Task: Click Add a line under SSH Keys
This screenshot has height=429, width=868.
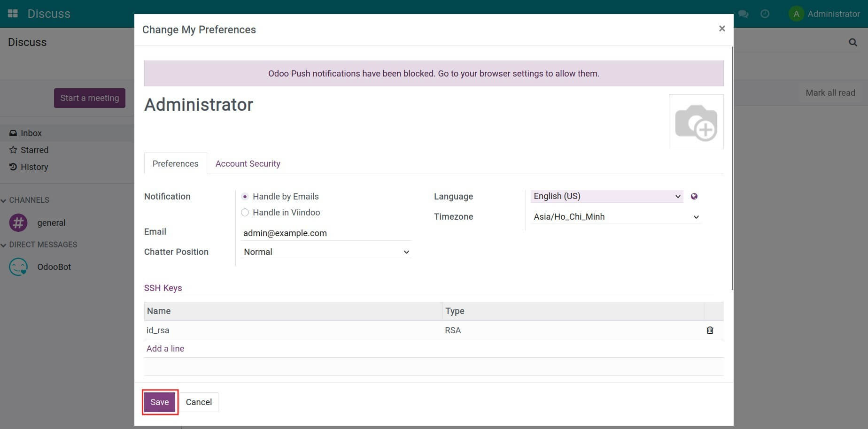Action: pyautogui.click(x=165, y=348)
